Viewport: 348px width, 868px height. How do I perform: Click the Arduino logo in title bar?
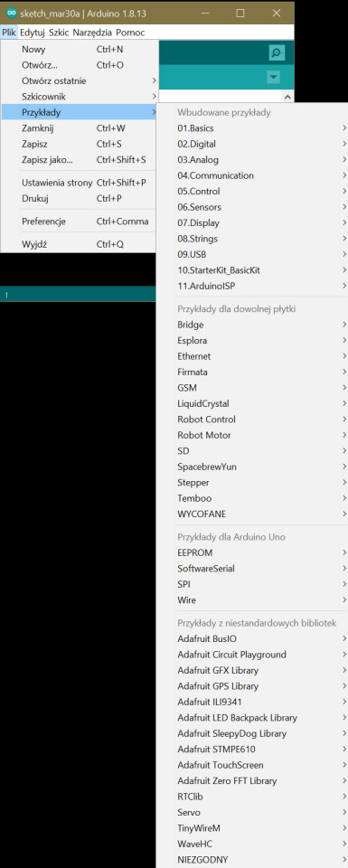click(x=12, y=13)
